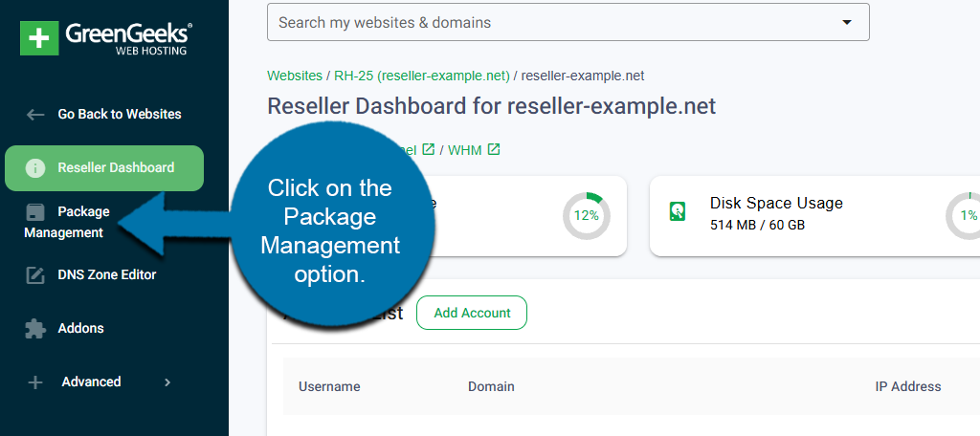980x436 pixels.
Task: Click the GreenGeeks logo icon
Action: point(39,37)
